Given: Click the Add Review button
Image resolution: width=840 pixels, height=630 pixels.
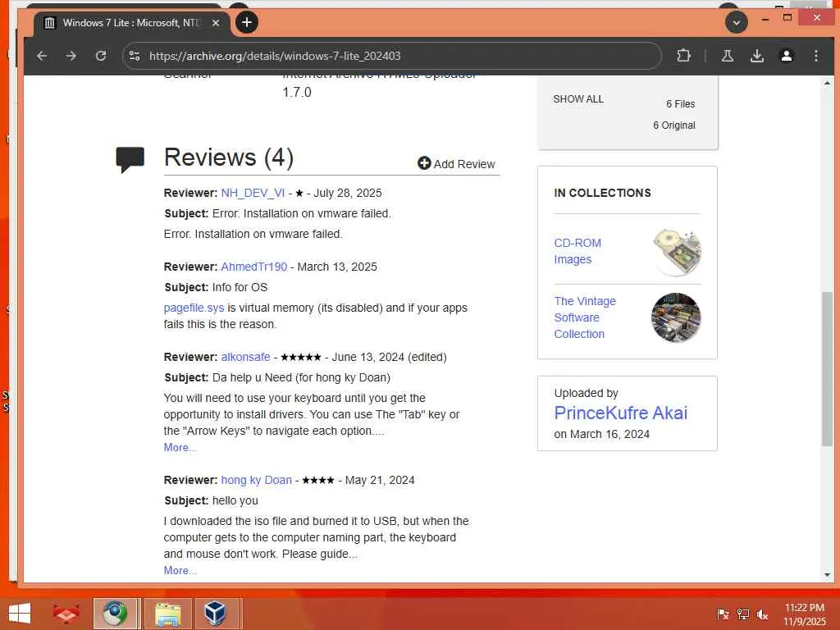Looking at the screenshot, I should tap(456, 164).
